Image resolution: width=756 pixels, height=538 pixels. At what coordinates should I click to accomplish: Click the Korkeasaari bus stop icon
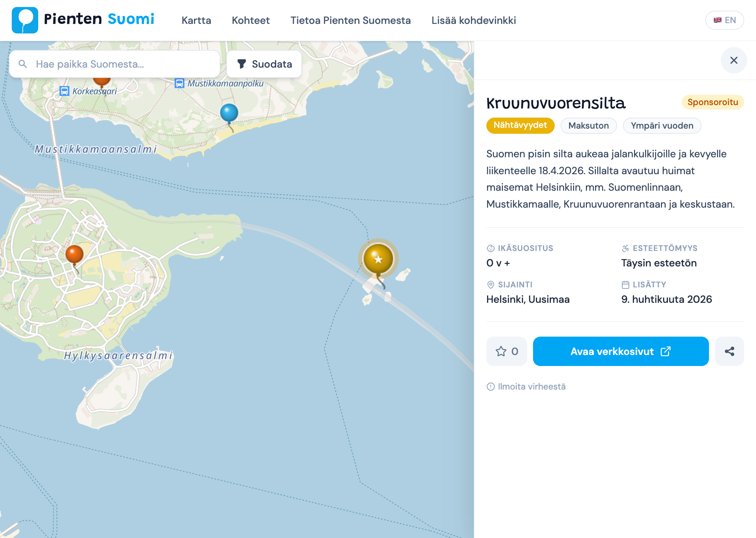pos(65,91)
